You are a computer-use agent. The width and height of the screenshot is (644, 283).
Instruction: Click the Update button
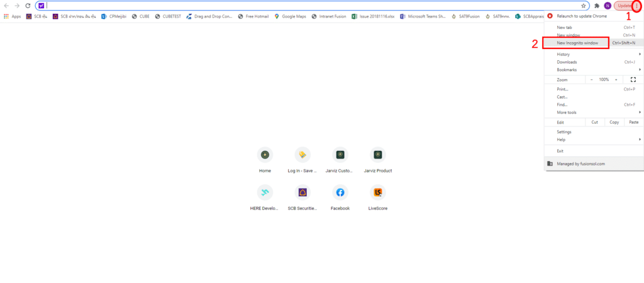click(x=623, y=6)
